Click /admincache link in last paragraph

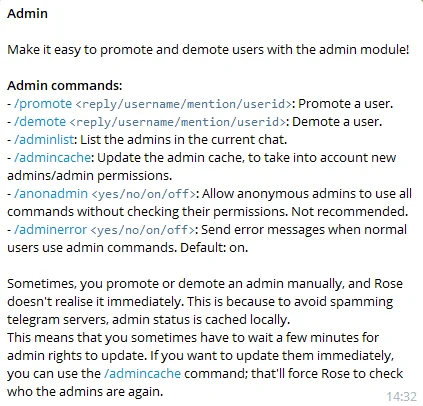142,374
